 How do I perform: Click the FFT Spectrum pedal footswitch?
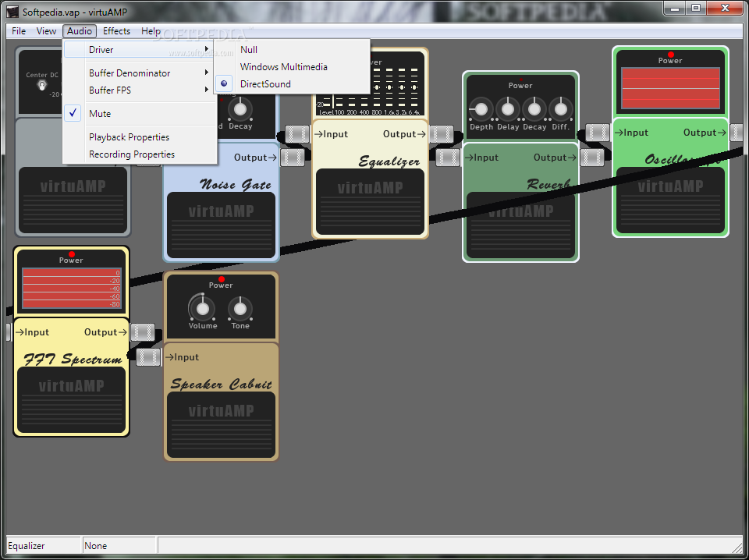[72, 399]
